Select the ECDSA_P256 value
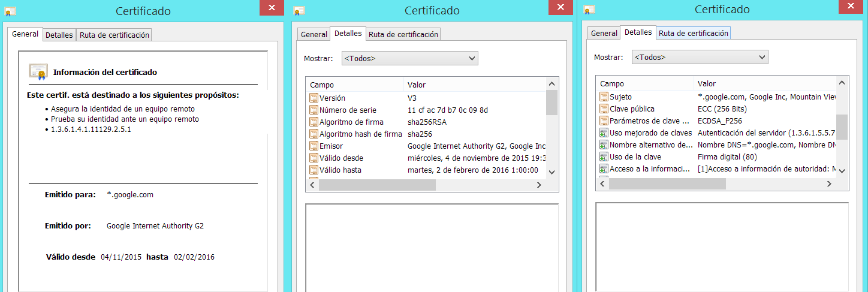The image size is (868, 292). pos(720,121)
